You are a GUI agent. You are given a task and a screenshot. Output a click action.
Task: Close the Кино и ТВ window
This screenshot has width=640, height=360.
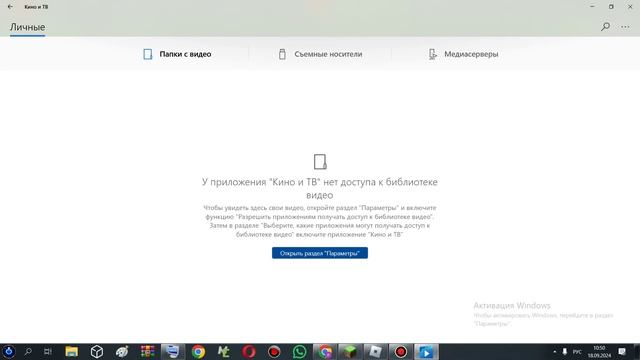(x=630, y=7)
